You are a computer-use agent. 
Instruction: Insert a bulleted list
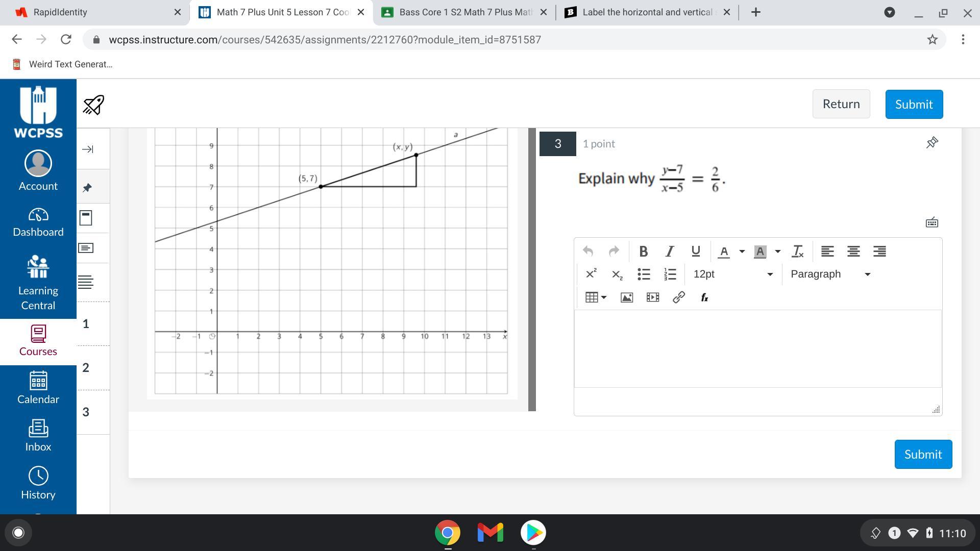(644, 274)
